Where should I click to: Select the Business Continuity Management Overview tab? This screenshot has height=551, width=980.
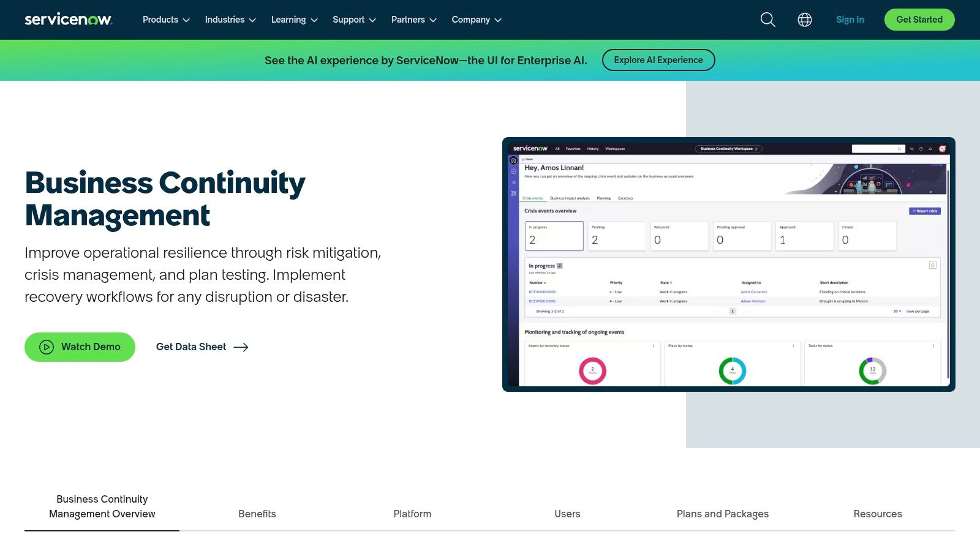tap(102, 507)
